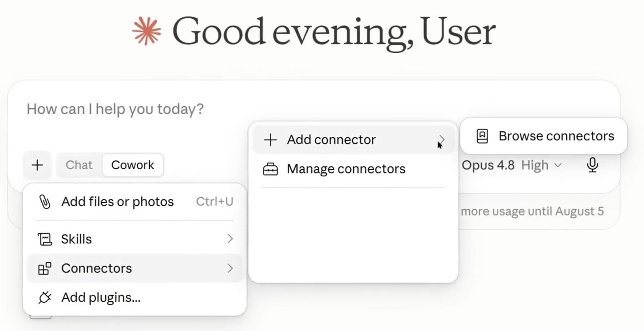The height and width of the screenshot is (331, 644).
Task: Choose Add plugins... option
Action: (x=135, y=297)
